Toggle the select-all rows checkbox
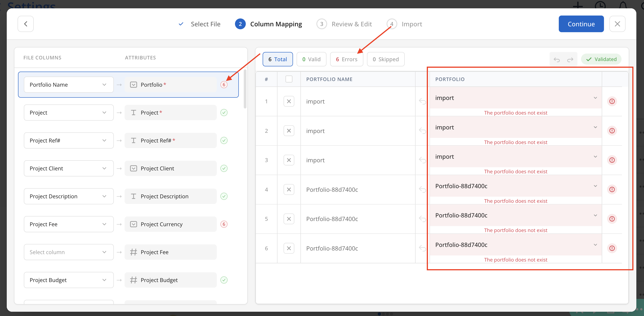The image size is (644, 316). coord(289,79)
